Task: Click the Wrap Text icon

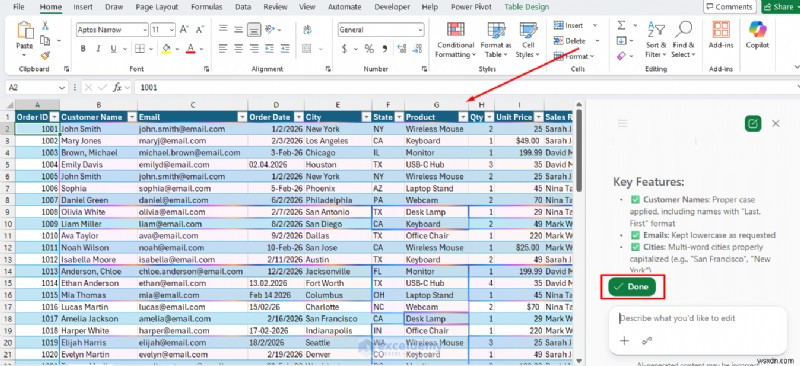Action: pyautogui.click(x=307, y=29)
